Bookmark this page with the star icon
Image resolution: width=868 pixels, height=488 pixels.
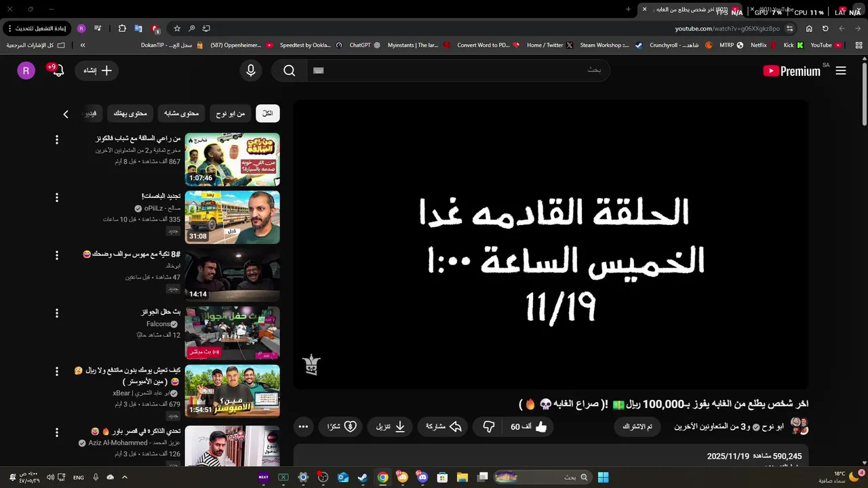click(x=177, y=28)
